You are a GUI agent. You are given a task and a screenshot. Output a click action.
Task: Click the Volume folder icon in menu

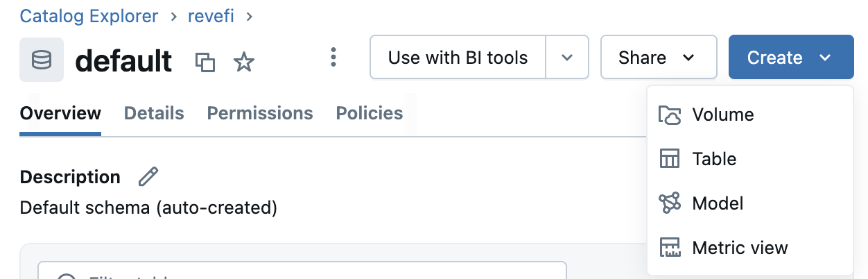tap(670, 115)
